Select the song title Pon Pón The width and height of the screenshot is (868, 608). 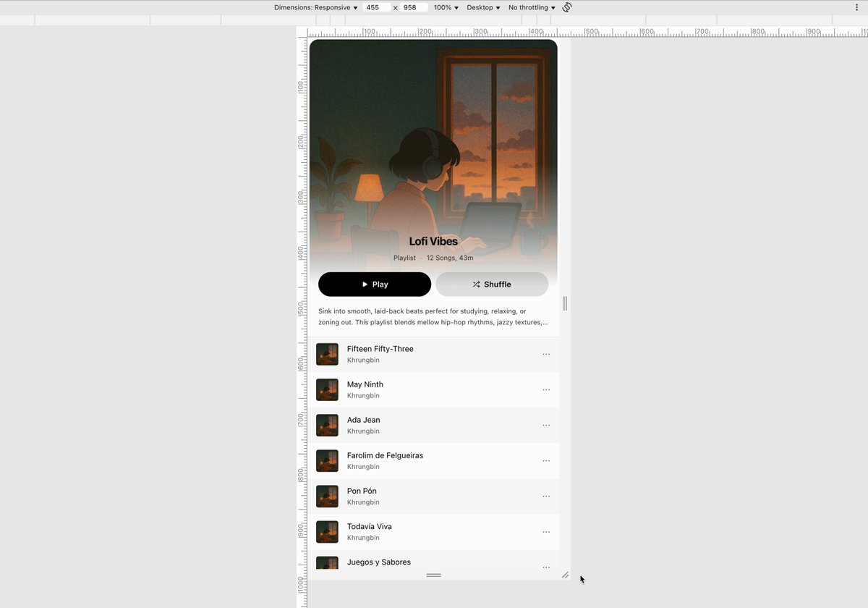click(x=362, y=491)
